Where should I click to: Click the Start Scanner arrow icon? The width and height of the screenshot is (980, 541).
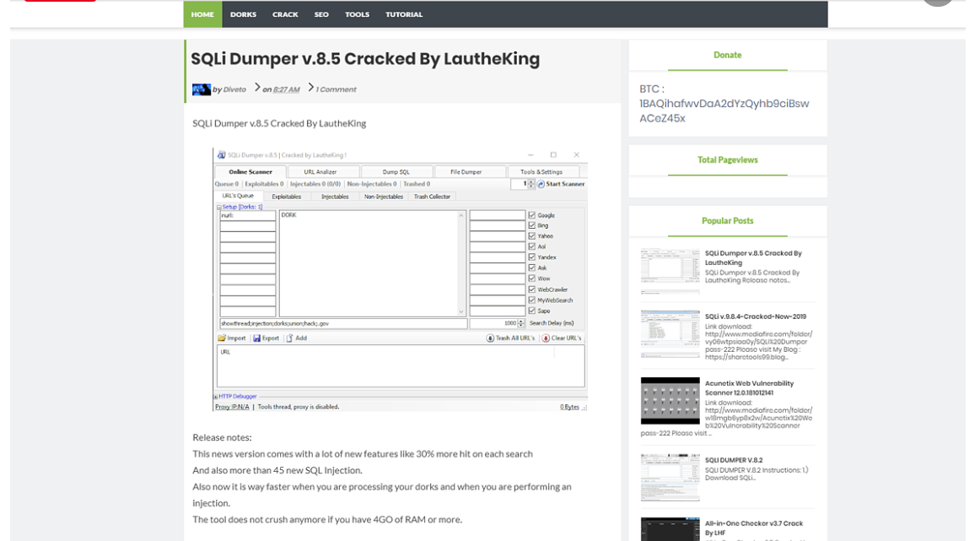coord(541,184)
